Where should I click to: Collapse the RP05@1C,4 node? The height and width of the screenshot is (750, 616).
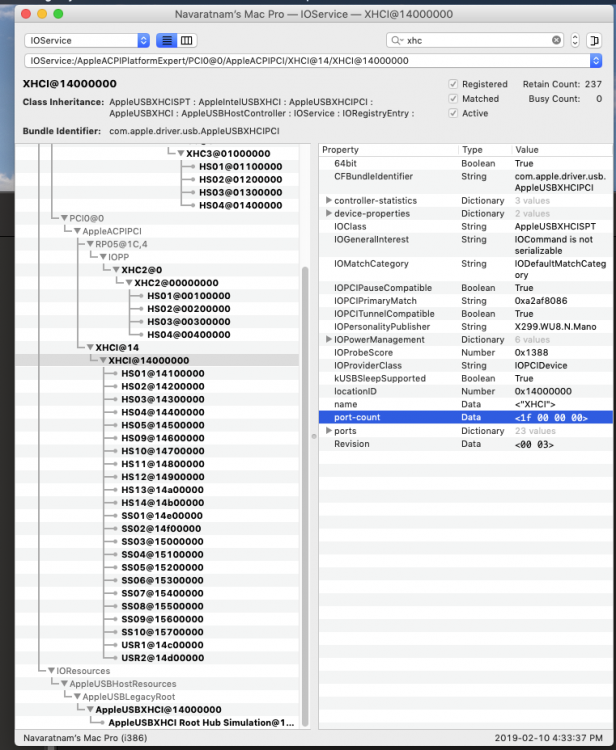coord(90,244)
